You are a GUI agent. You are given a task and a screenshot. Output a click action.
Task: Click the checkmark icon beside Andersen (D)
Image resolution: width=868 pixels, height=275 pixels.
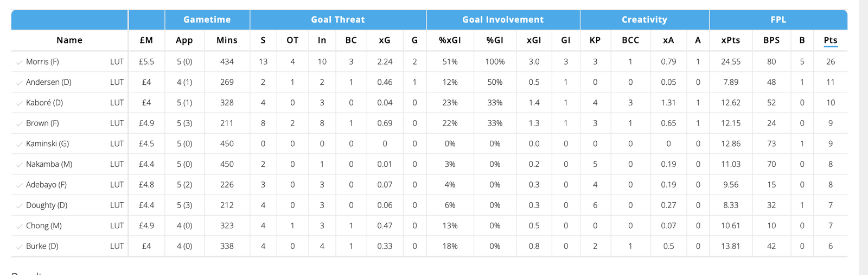[20, 83]
